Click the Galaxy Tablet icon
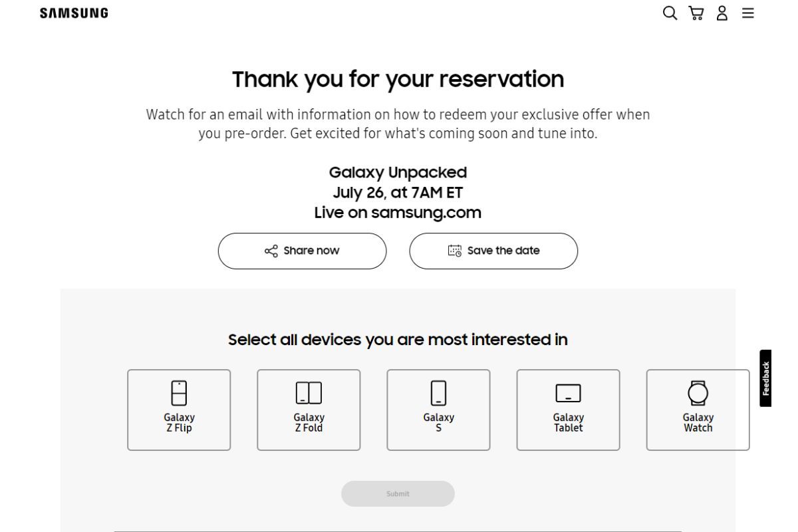798x532 pixels. (567, 393)
